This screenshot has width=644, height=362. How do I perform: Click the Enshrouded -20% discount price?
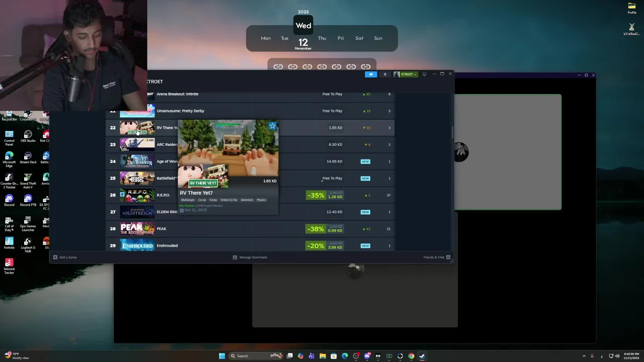(x=325, y=246)
